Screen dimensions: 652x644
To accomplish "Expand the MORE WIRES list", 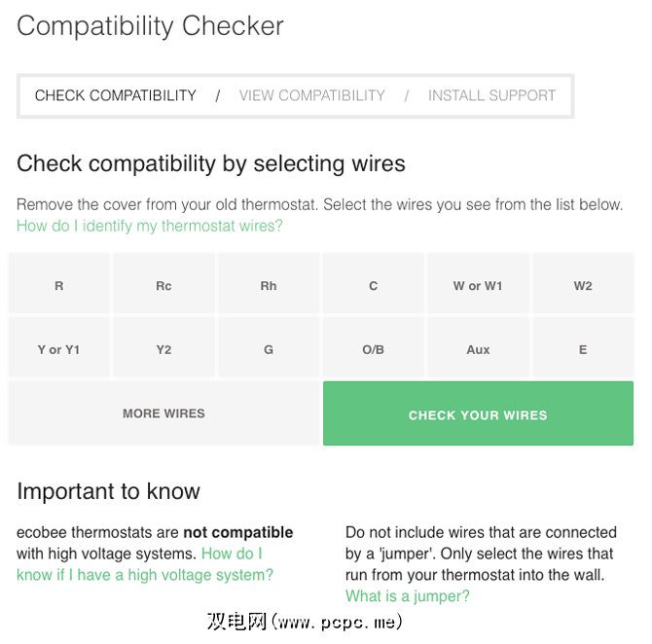I will pyautogui.click(x=163, y=413).
